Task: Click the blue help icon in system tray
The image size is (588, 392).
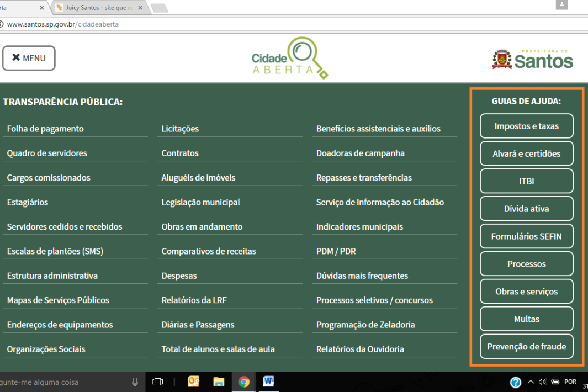Action: tap(515, 382)
